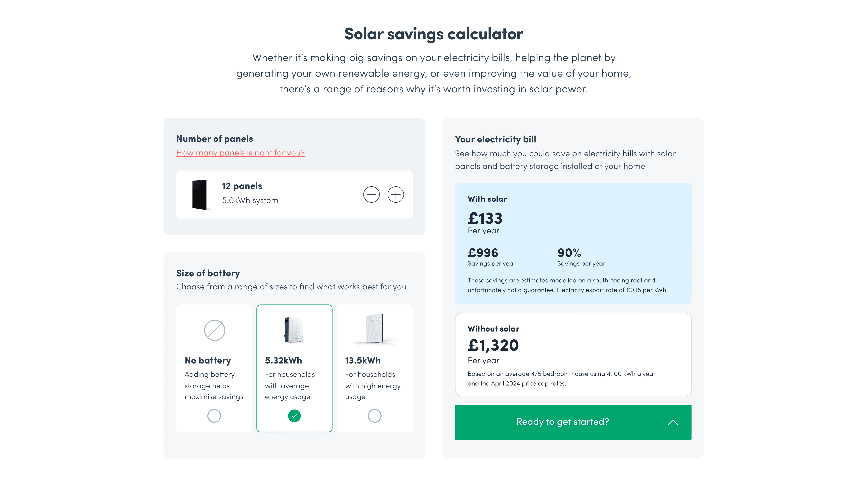Increase panel count with plus icon
This screenshot has height=488, width=868.
tap(396, 194)
